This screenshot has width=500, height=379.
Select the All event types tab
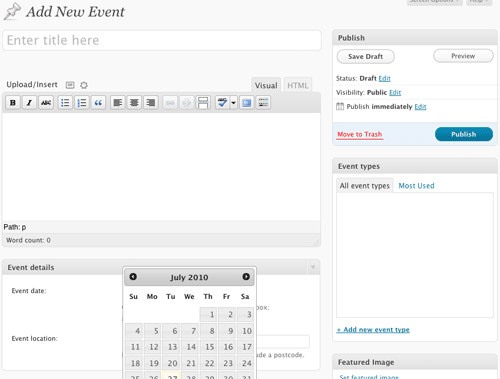pos(365,186)
